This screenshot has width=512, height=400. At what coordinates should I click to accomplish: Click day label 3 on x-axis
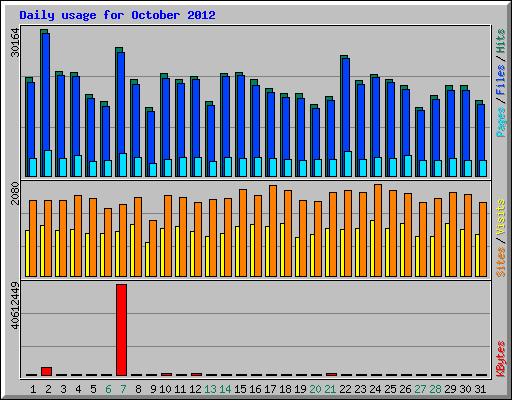tap(63, 389)
